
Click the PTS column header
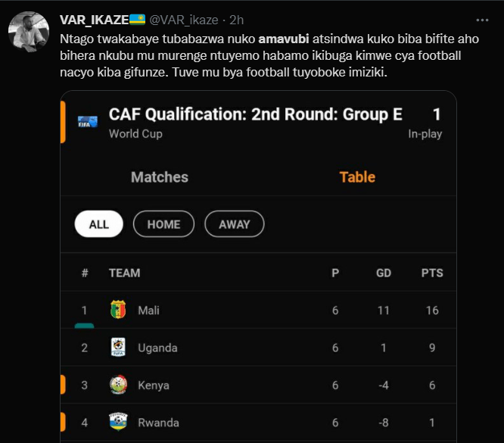click(x=431, y=273)
